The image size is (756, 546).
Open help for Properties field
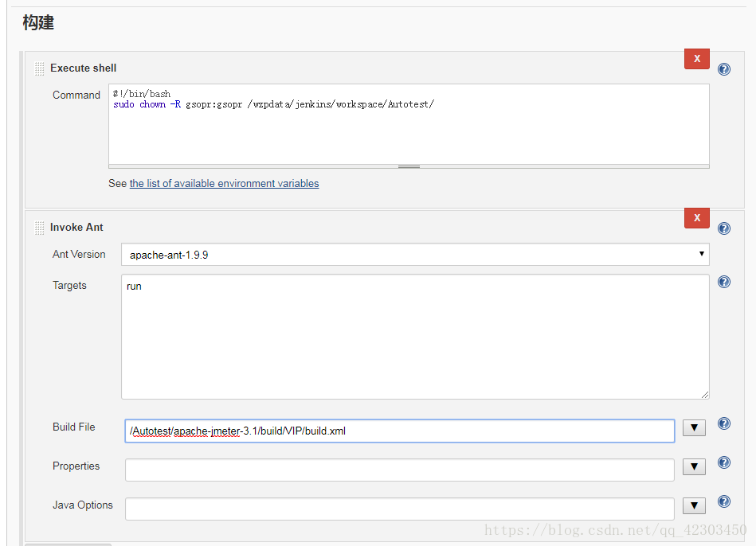tap(723, 462)
